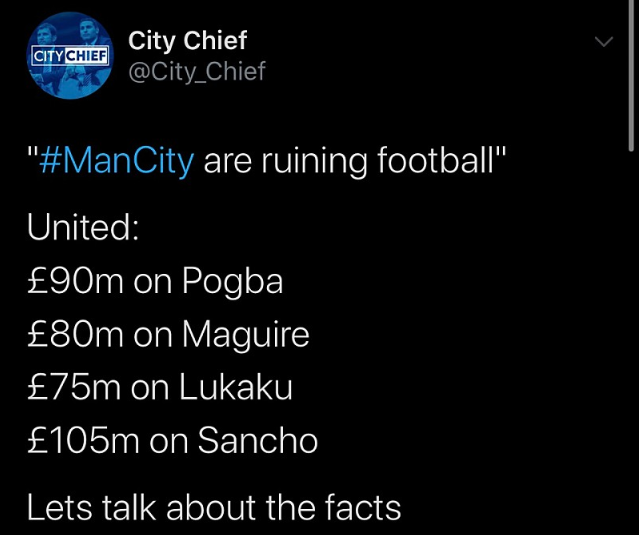Click the name "Pogba"
Viewport: 639px width, 535px height.
click(232, 282)
